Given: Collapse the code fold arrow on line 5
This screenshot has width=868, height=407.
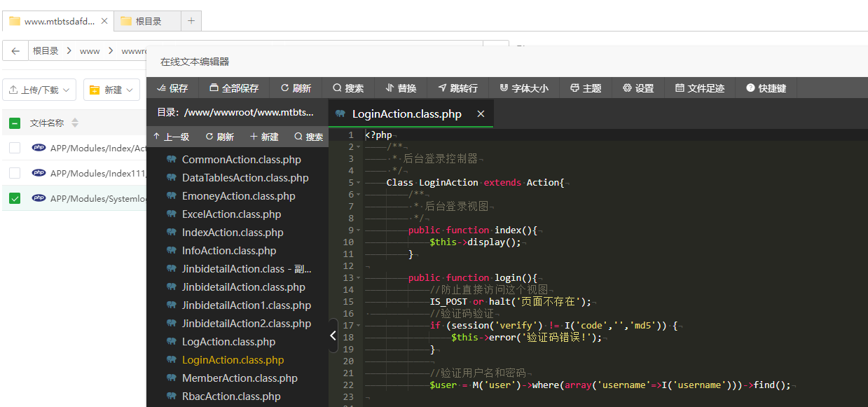Looking at the screenshot, I should point(357,182).
